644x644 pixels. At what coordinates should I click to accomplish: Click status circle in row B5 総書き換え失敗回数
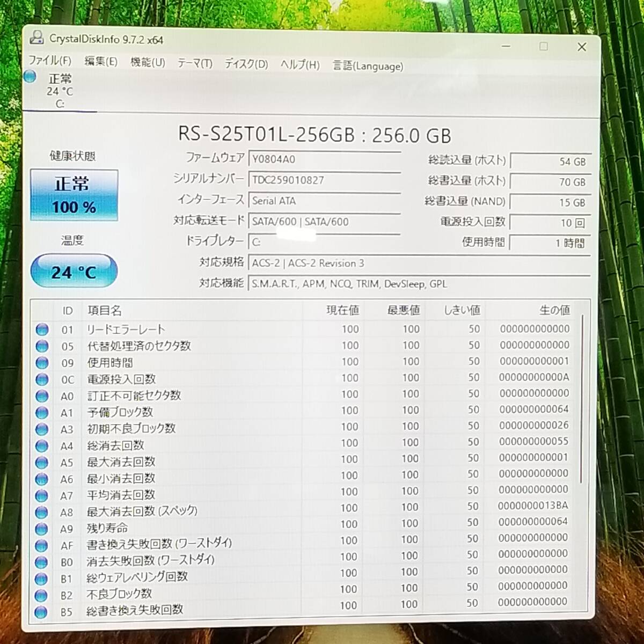(x=40, y=612)
